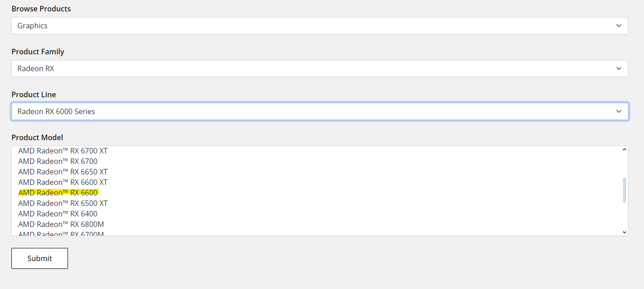
Task: Click the chevron arrow on Product Line field
Action: pyautogui.click(x=619, y=111)
